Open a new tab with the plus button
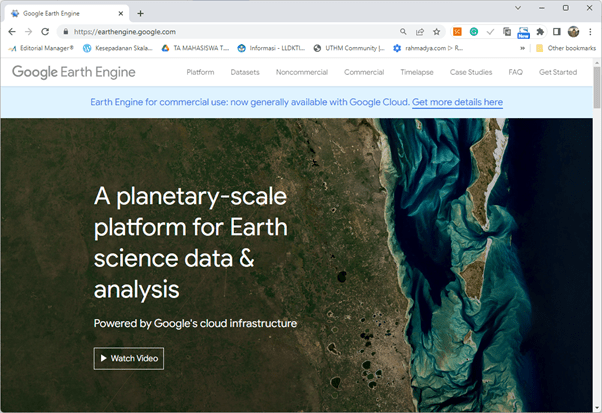The width and height of the screenshot is (602, 413). (140, 13)
